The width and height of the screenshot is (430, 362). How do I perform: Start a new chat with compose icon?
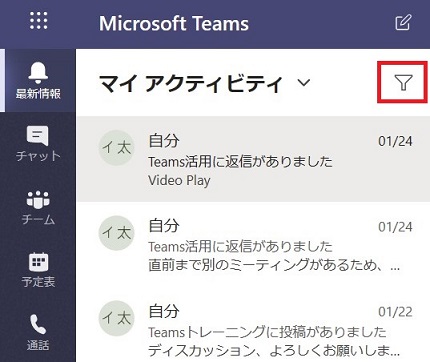coord(403,22)
